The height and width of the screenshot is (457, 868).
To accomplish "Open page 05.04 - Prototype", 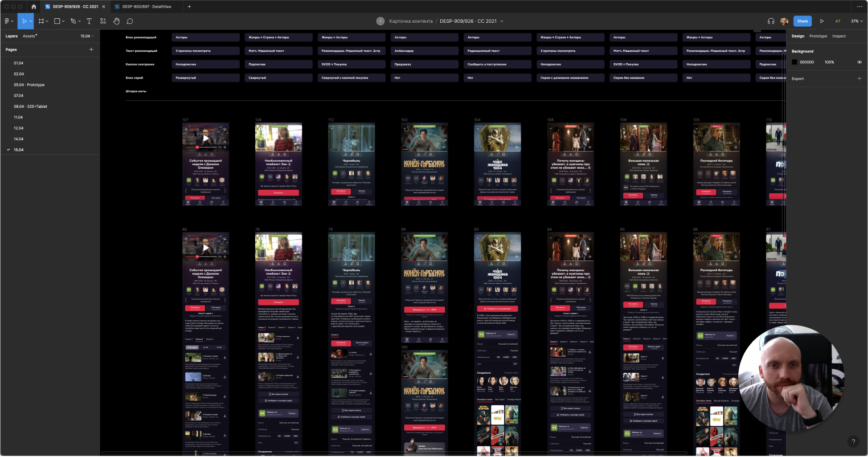I will pyautogui.click(x=29, y=85).
